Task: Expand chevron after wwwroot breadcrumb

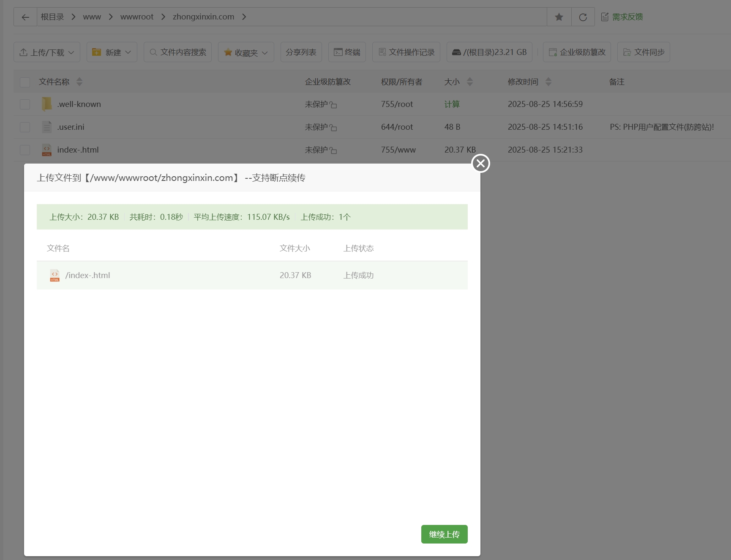Action: tap(163, 17)
